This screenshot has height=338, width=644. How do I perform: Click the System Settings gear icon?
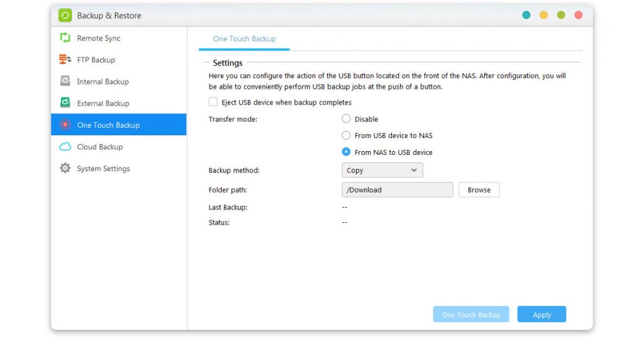[65, 168]
